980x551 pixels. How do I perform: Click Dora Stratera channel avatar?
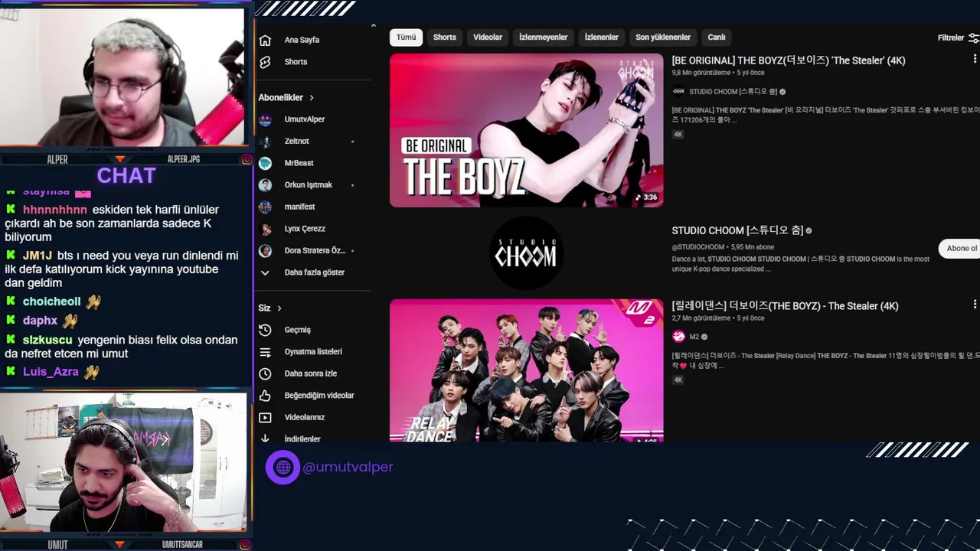[265, 251]
